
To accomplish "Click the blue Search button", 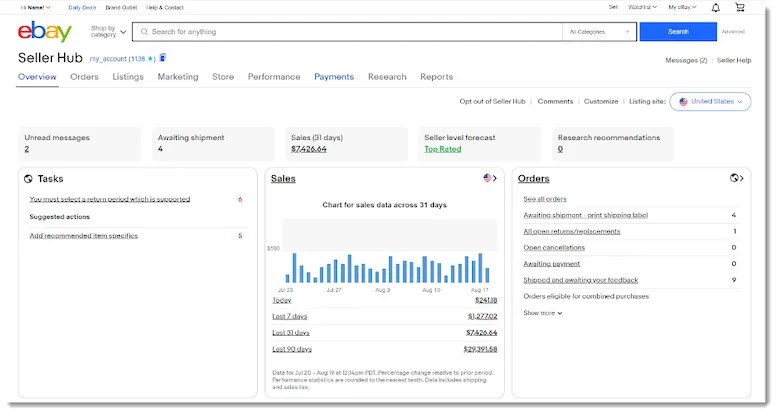I will click(x=678, y=32).
